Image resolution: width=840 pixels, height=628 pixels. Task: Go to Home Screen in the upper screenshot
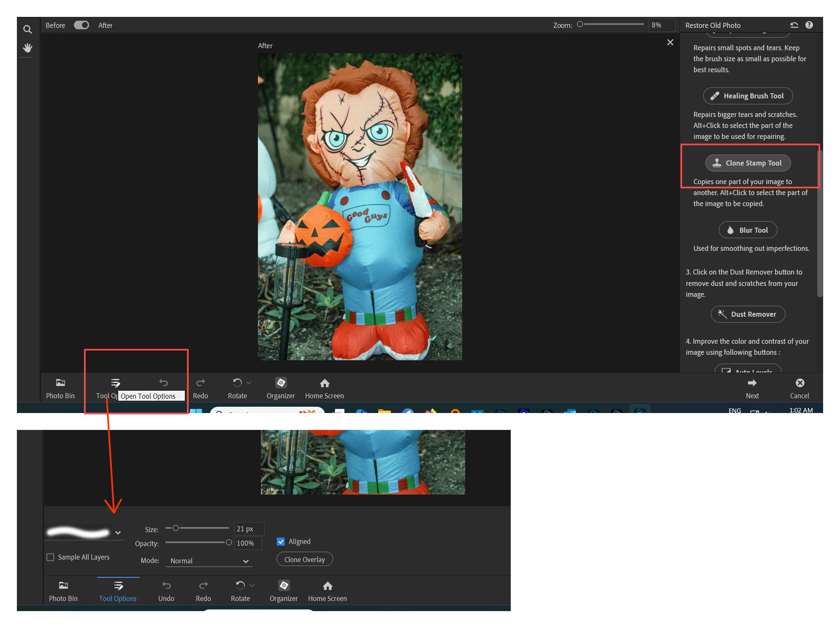(325, 388)
